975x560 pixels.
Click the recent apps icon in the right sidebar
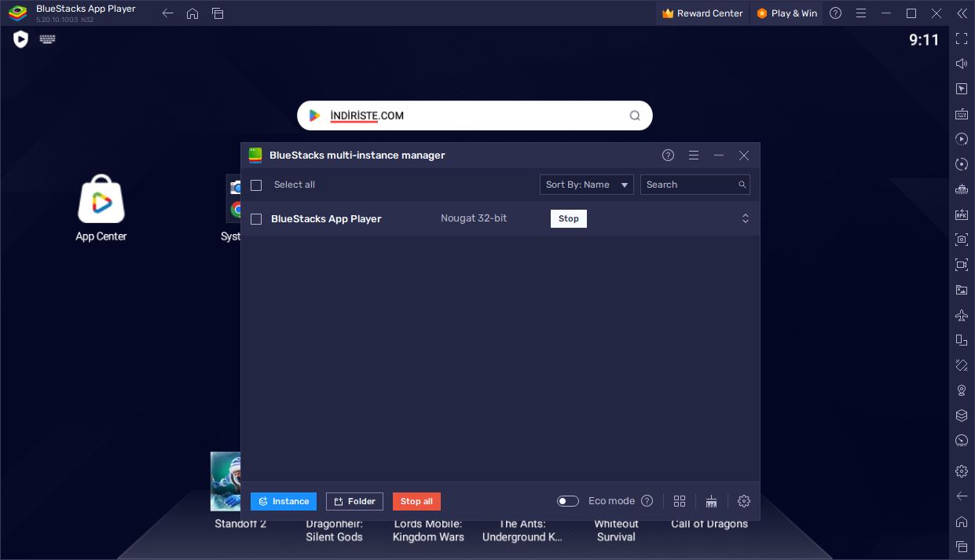click(x=962, y=547)
